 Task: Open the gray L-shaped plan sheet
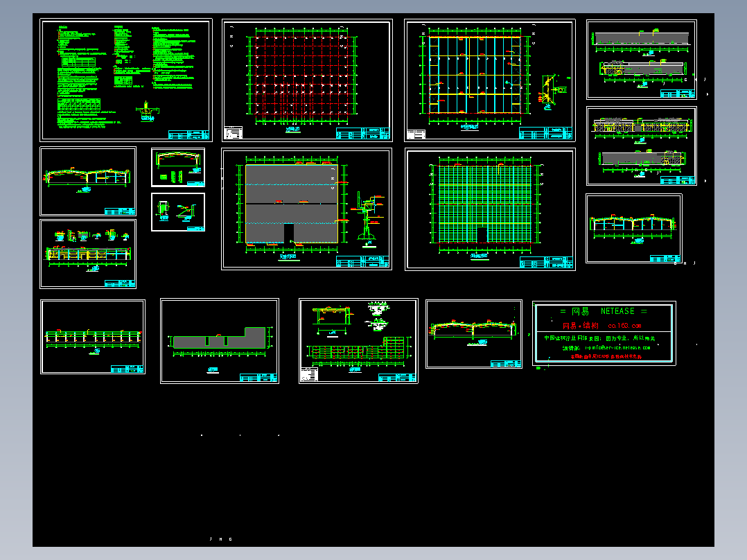pos(220,341)
